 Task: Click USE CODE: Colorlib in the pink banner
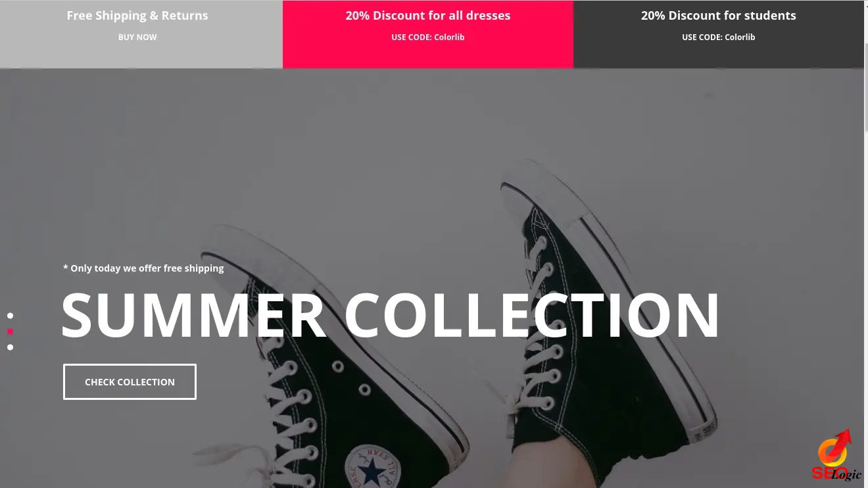428,37
